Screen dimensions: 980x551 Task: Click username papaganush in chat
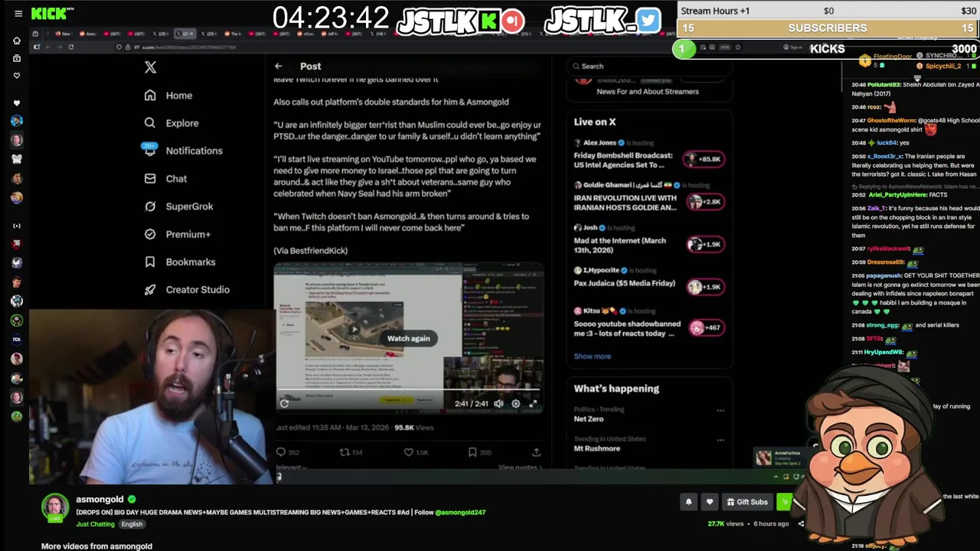point(884,275)
